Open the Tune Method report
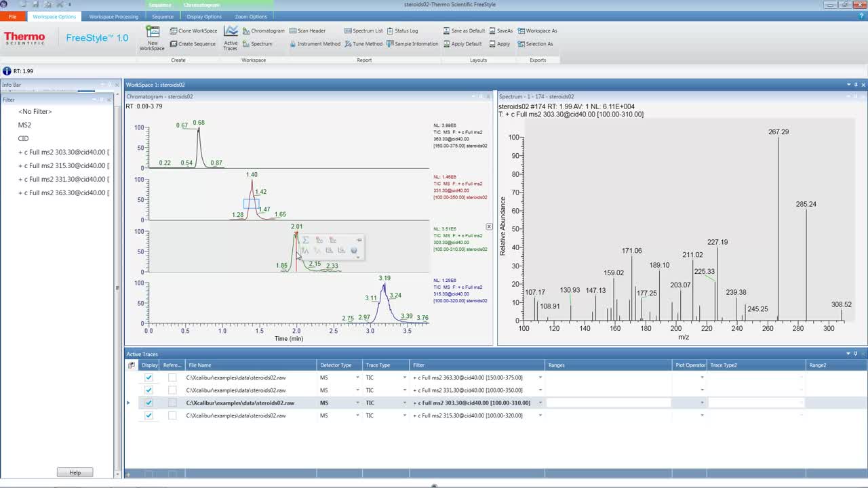 coord(363,44)
